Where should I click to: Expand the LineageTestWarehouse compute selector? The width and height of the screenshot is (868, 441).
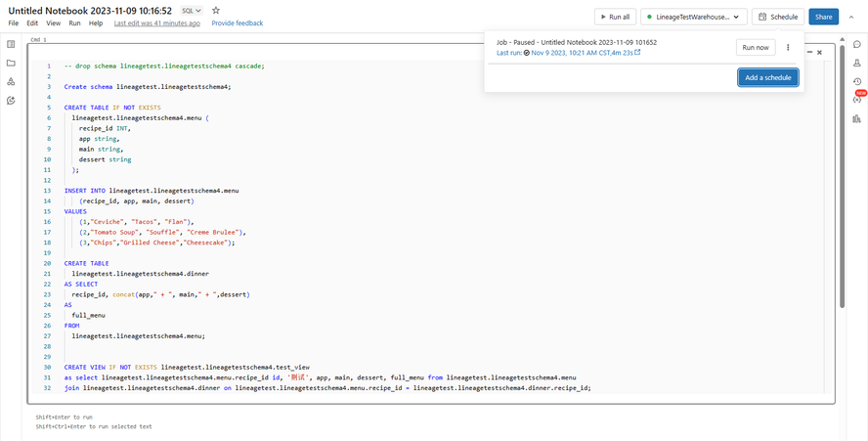click(694, 17)
